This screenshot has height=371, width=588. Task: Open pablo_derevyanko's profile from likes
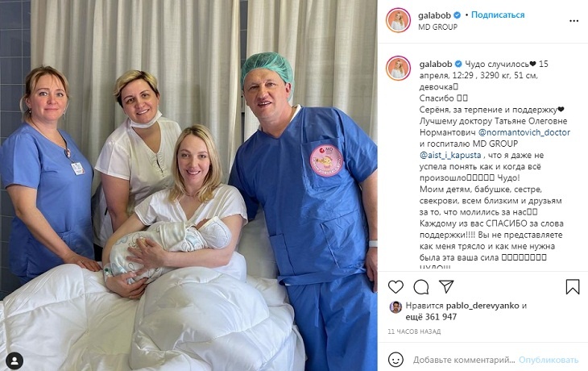pyautogui.click(x=482, y=306)
